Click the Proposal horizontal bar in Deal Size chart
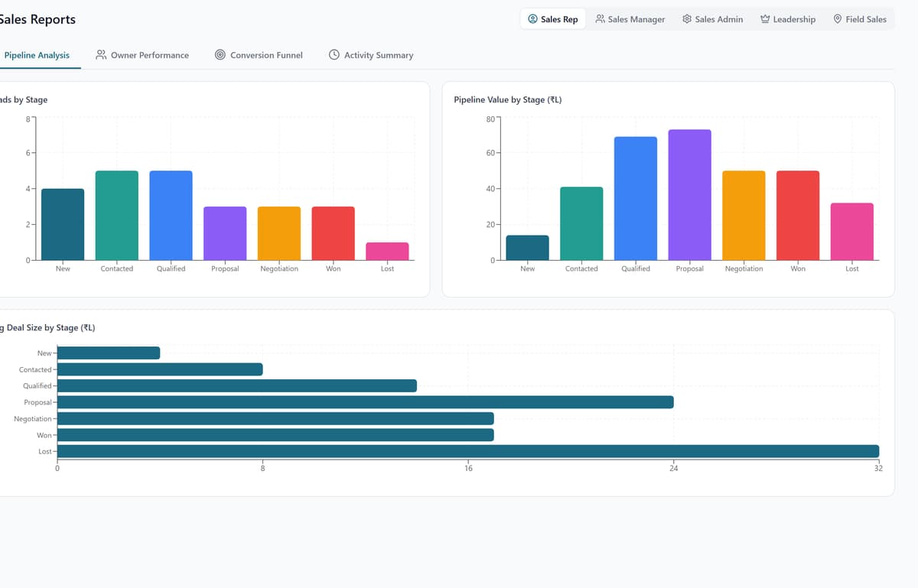Viewport: 918px width, 588px height. [366, 402]
